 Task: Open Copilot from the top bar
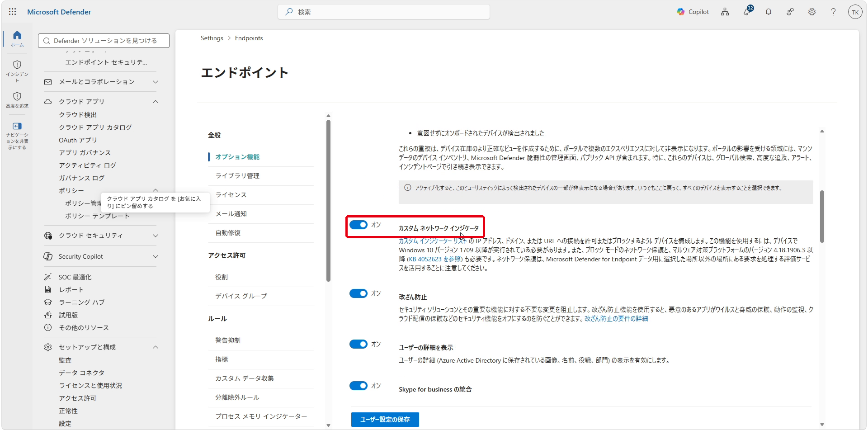(x=693, y=12)
